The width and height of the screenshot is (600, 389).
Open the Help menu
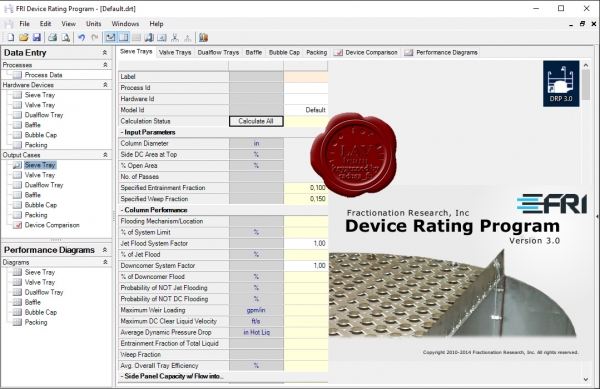pos(156,24)
